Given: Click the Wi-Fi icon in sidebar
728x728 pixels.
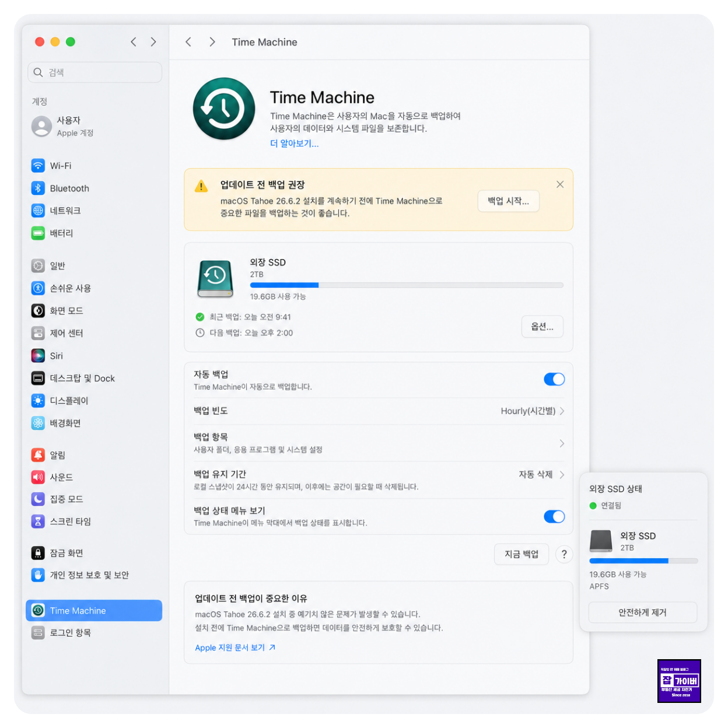Looking at the screenshot, I should (38, 166).
